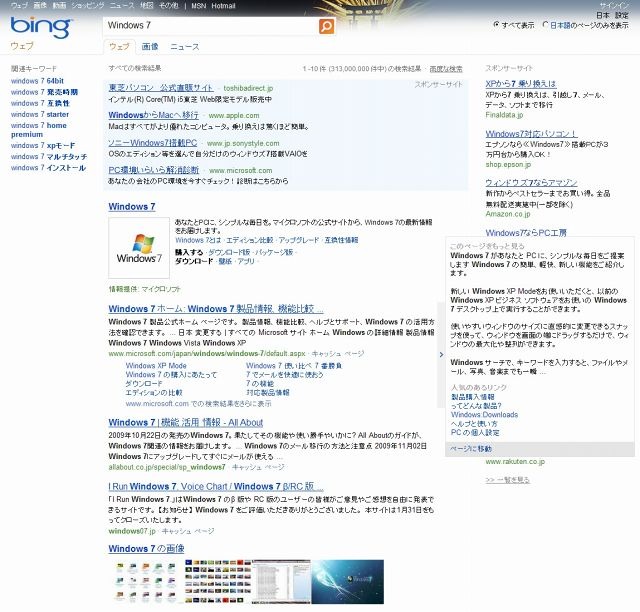Image resolution: width=640 pixels, height=612 pixels.
Task: Open Windows XP Mode deep link
Action: [x=156, y=366]
